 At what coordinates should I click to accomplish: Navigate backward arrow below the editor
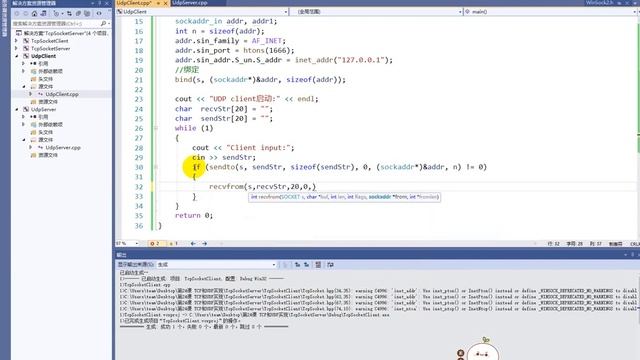(193, 243)
